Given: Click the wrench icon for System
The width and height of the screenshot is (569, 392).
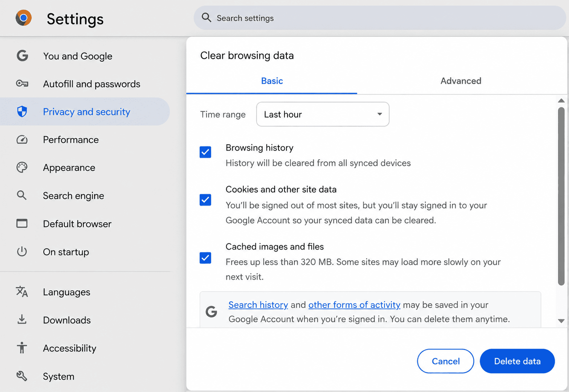Looking at the screenshot, I should click(22, 376).
